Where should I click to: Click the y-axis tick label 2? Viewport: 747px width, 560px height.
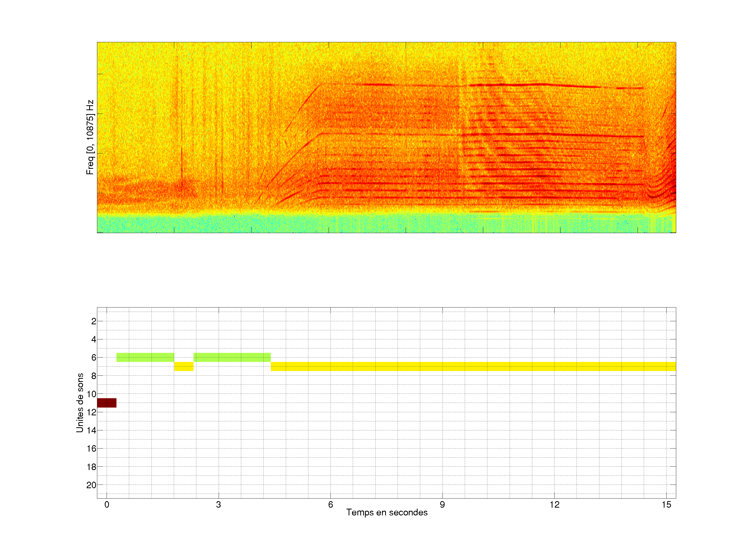[94, 321]
